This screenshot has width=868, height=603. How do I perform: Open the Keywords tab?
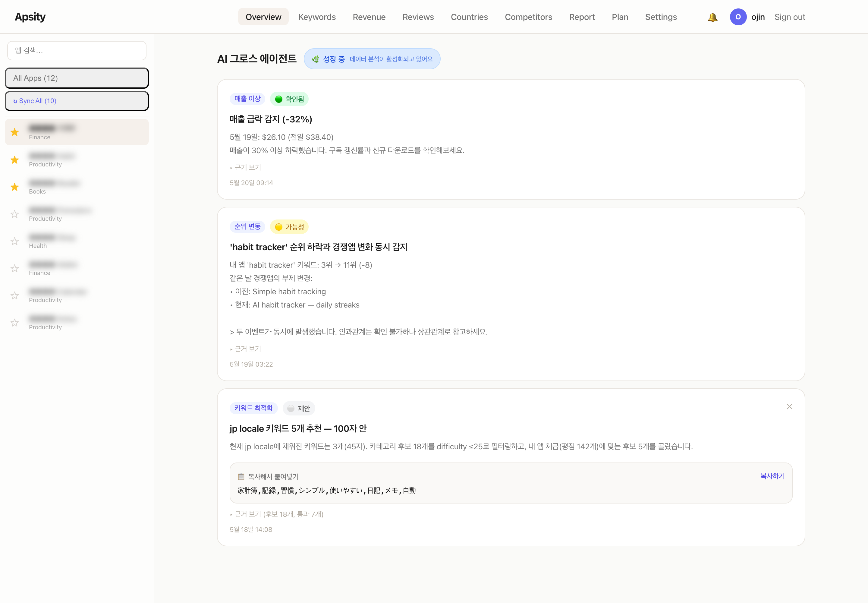tap(317, 17)
